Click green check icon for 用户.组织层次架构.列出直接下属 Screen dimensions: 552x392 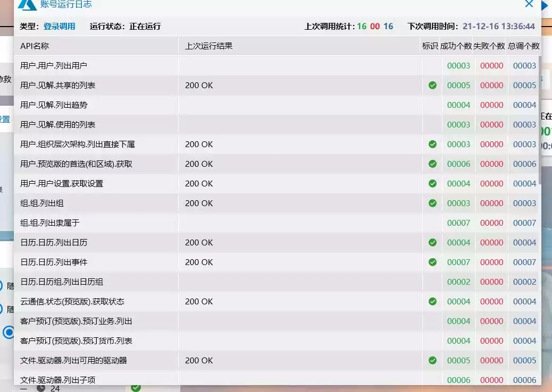tap(432, 144)
